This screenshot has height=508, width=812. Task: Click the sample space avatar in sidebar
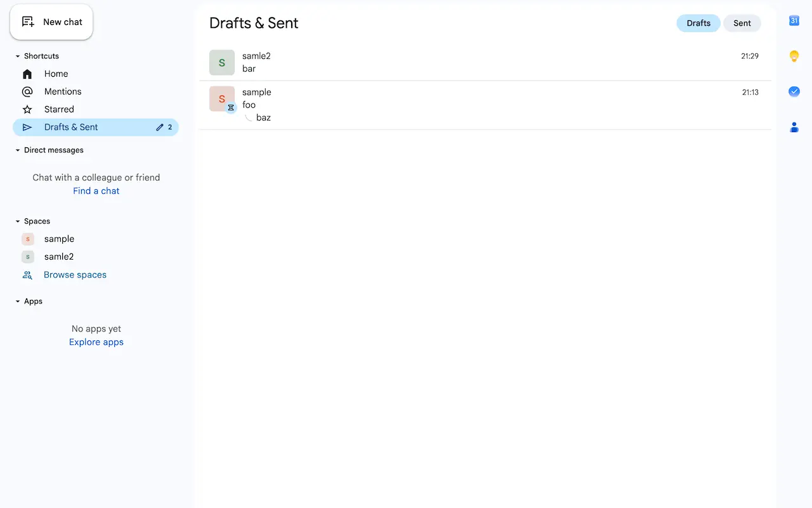coord(27,239)
